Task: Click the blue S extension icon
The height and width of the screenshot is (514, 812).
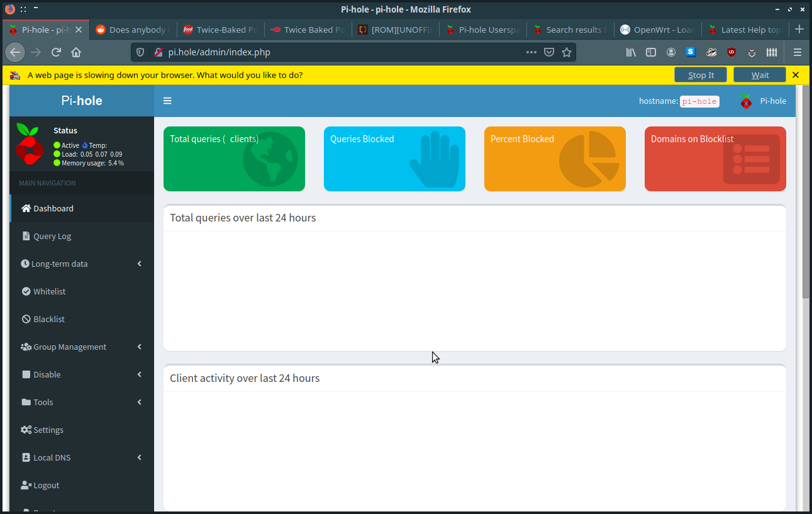Action: (x=691, y=52)
